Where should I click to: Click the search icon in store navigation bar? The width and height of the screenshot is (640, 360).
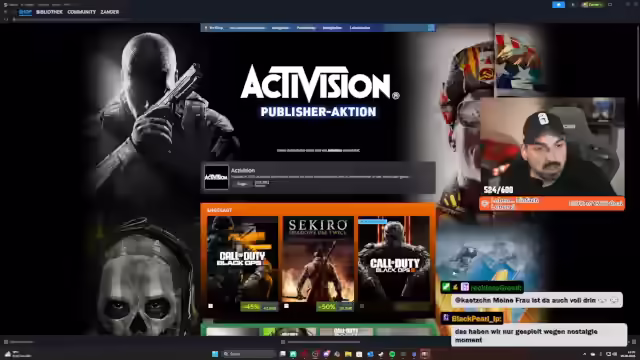(431, 28)
